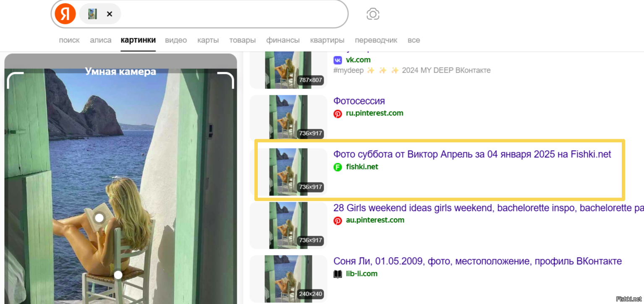Click the lib-li.com source link
The height and width of the screenshot is (304, 644).
pos(361,274)
